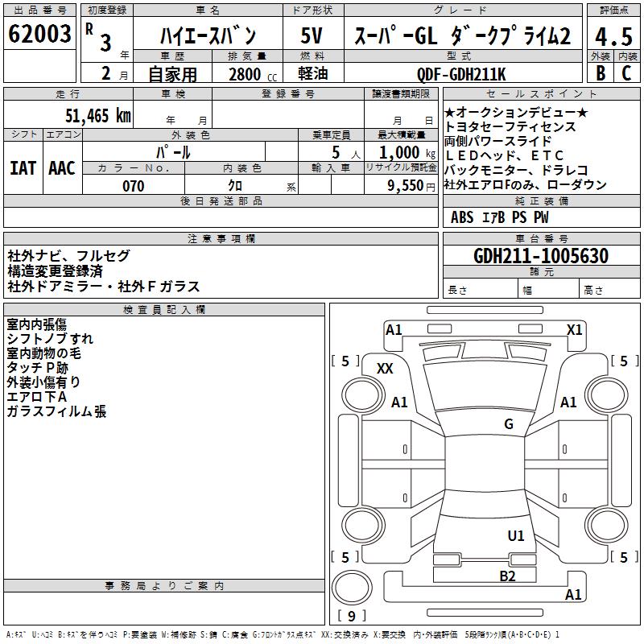Click the mileage 51,465 km
The height and width of the screenshot is (644, 644).
[x=98, y=116]
